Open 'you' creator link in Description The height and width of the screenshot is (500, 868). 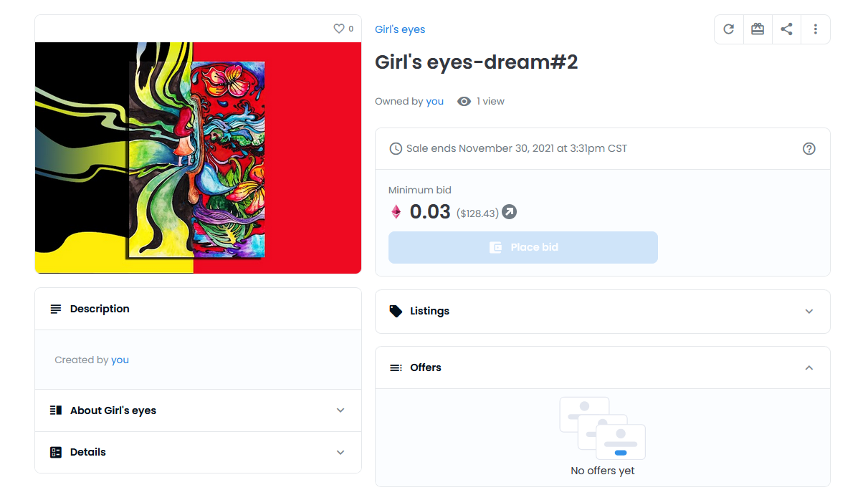(x=120, y=360)
